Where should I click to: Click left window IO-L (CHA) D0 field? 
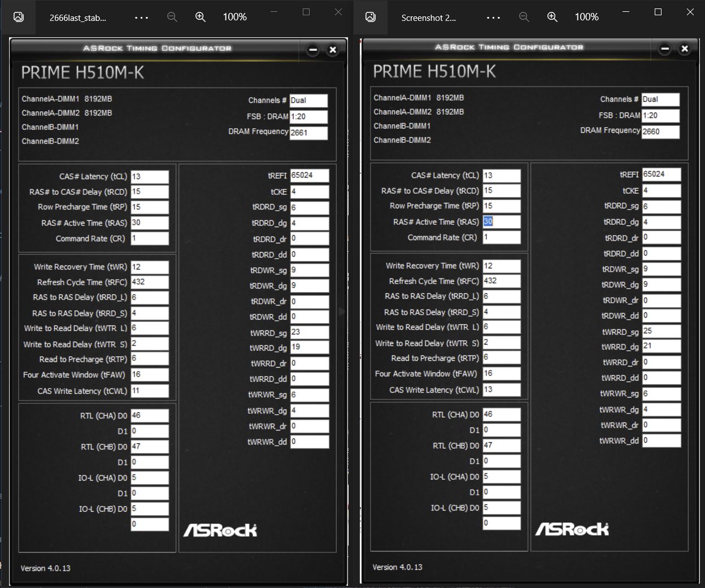150,478
